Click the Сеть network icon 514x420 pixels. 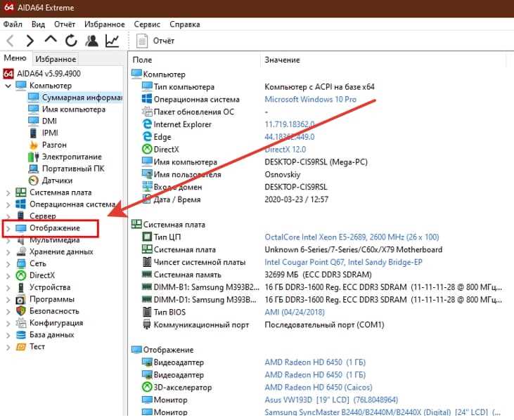click(x=21, y=263)
